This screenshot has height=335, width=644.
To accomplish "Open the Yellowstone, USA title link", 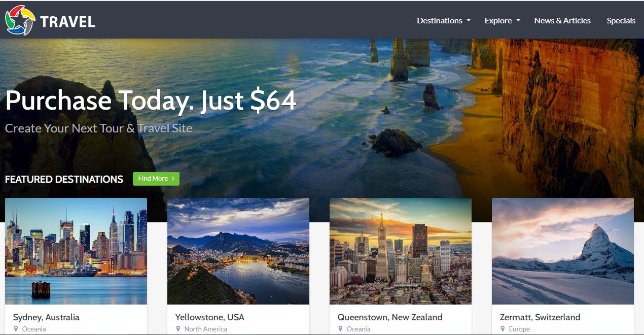I will pyautogui.click(x=210, y=317).
